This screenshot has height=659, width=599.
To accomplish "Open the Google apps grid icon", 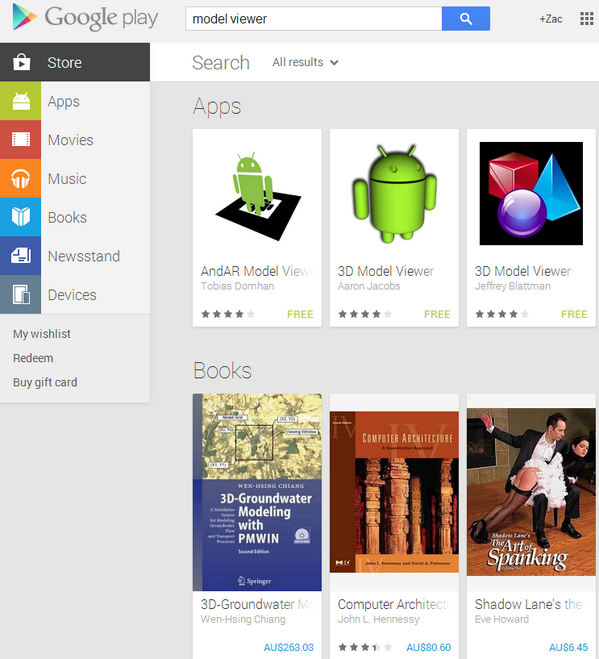I will [x=586, y=18].
